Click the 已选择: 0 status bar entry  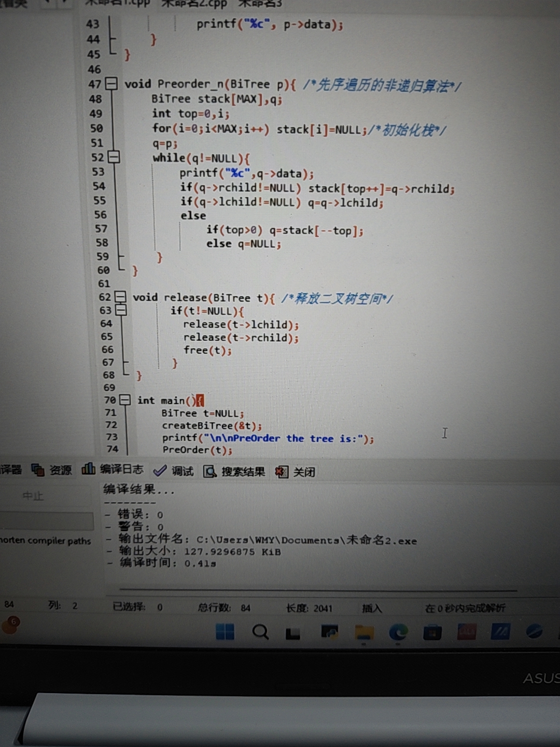click(138, 606)
